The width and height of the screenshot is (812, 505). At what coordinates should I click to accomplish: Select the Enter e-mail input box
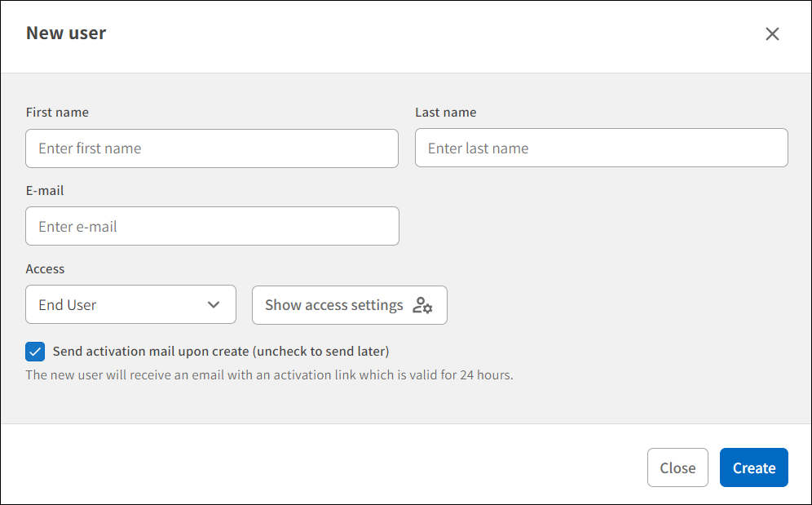point(212,226)
